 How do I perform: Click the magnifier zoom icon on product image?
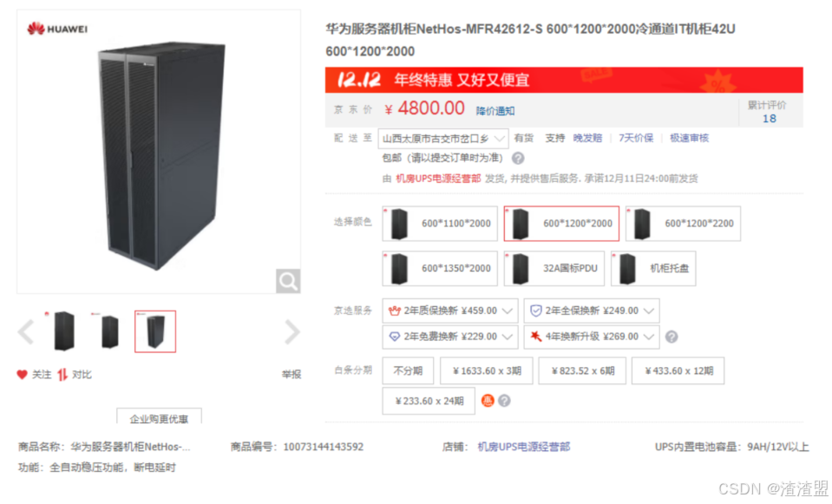[288, 281]
